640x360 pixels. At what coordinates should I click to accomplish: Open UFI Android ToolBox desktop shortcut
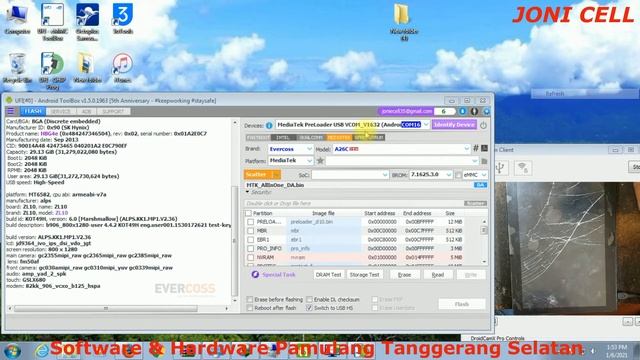[x=53, y=22]
